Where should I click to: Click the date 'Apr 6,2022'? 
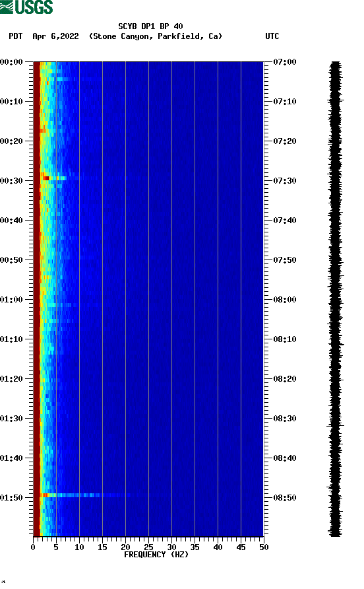click(x=55, y=36)
